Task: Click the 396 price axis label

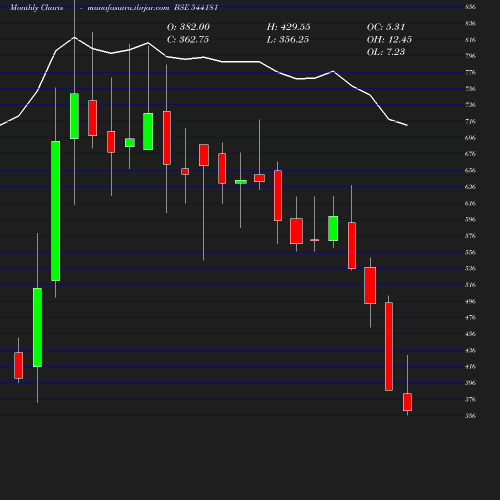Action: 470,383
